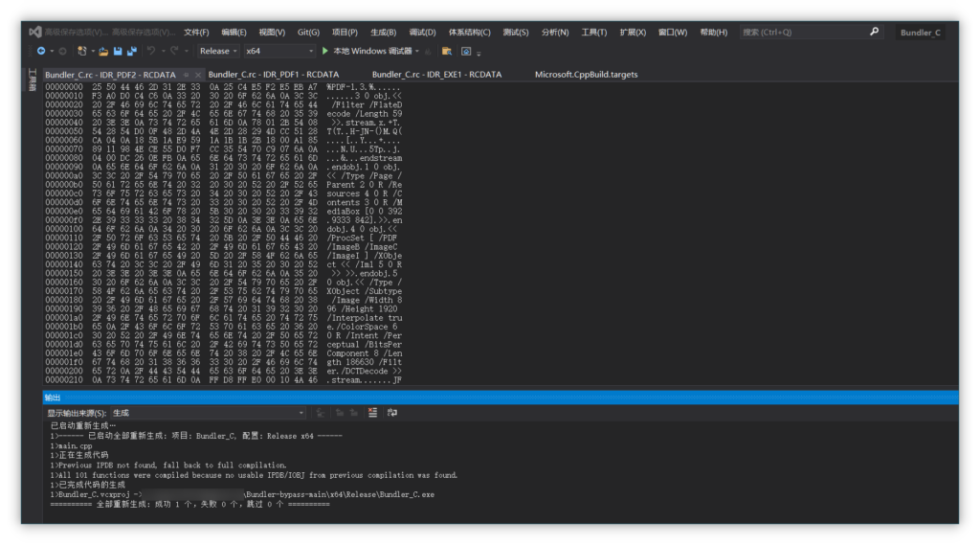Open the 帮助(H) menu

714,32
